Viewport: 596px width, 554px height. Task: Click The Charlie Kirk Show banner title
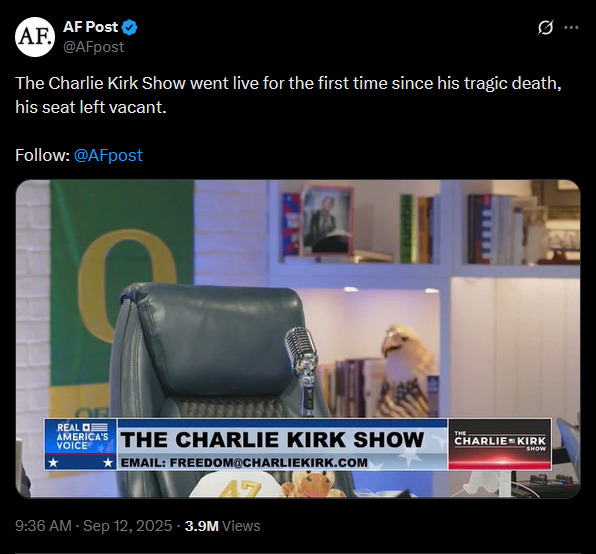(x=272, y=440)
